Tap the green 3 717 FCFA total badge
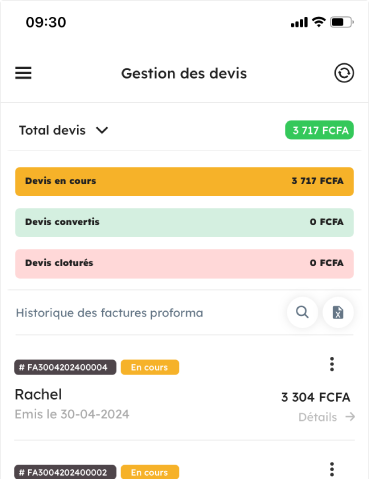The width and height of the screenshot is (369, 479). tap(319, 130)
